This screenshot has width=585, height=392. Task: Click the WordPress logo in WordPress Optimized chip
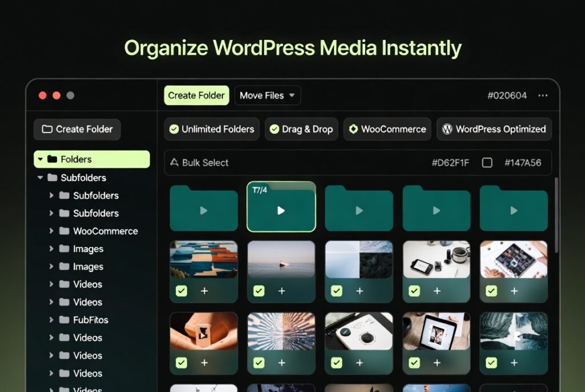[x=447, y=129]
